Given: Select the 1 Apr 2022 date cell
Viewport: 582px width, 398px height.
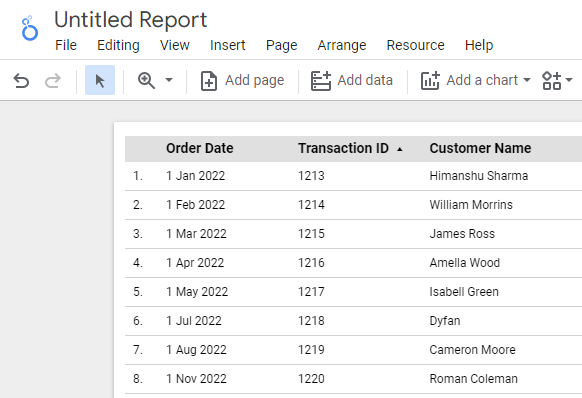Looking at the screenshot, I should point(195,262).
